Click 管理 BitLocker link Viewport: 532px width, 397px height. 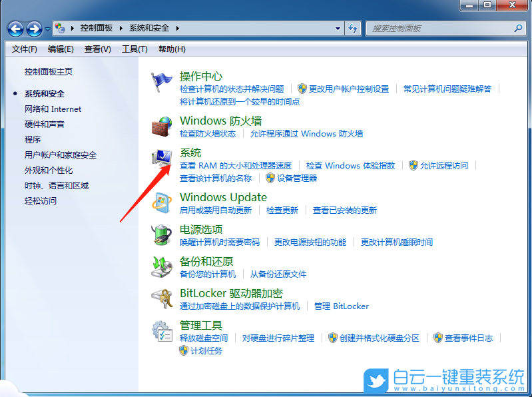coord(342,306)
